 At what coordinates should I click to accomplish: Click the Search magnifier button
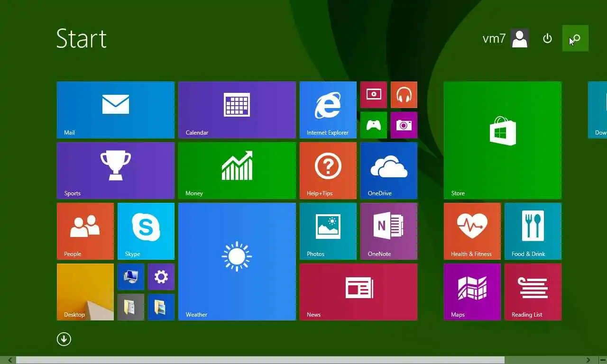(575, 38)
